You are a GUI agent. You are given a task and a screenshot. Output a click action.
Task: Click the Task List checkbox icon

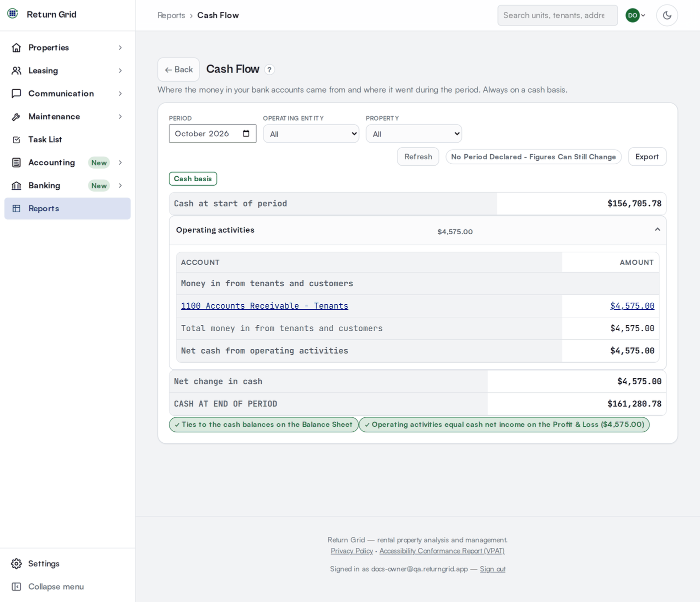click(x=16, y=140)
